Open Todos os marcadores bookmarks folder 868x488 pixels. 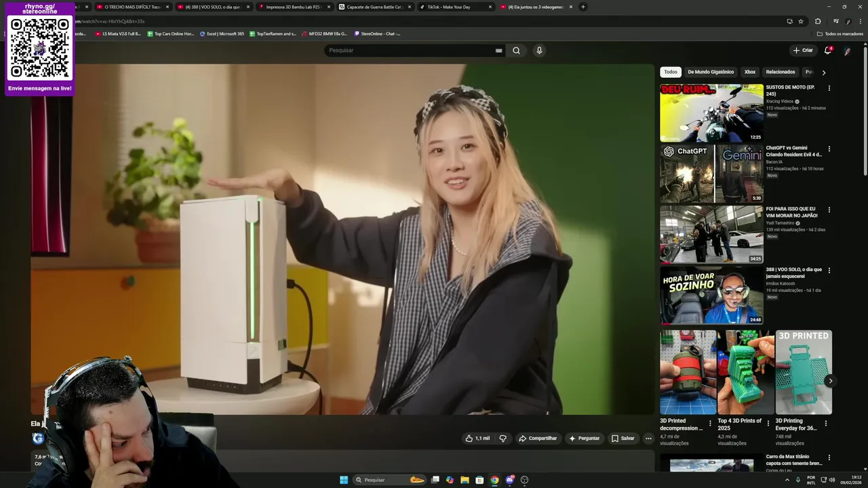coord(840,33)
